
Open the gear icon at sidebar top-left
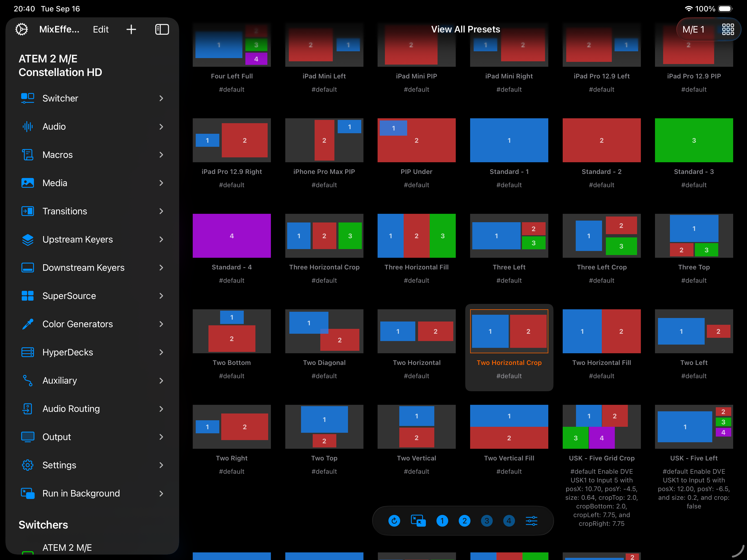tap(22, 29)
